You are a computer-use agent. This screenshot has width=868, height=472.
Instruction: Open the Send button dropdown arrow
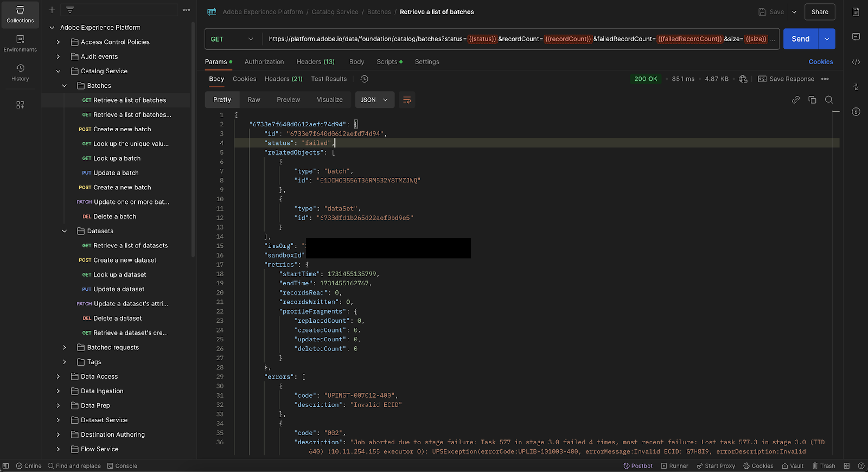[x=827, y=39]
